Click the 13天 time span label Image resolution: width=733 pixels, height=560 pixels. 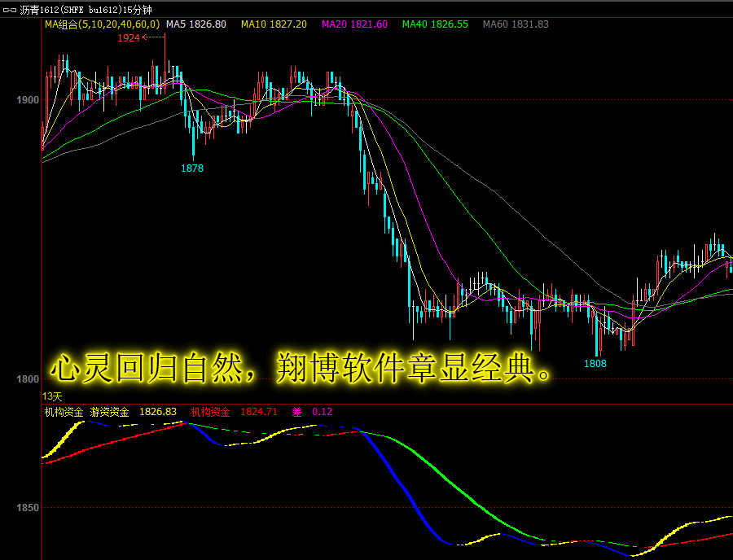tap(52, 396)
